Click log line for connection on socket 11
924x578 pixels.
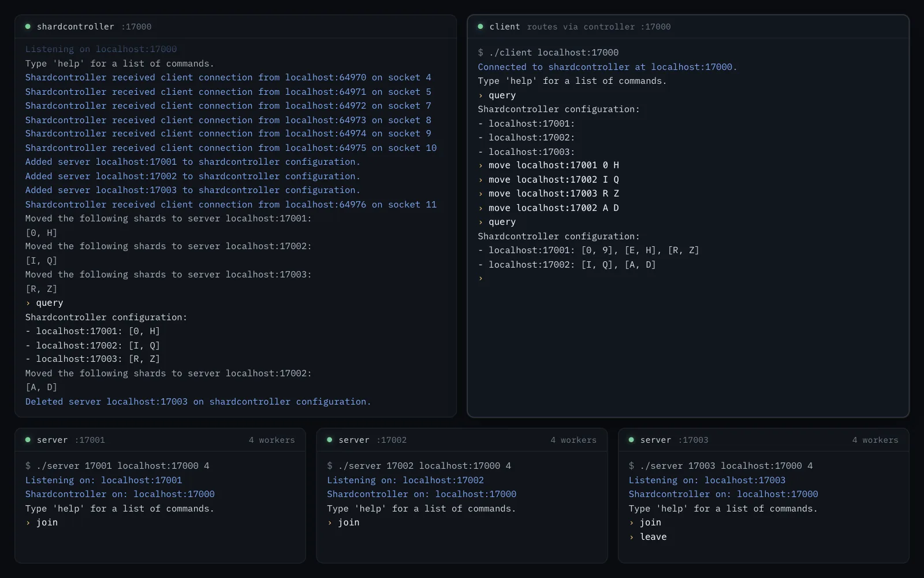(231, 205)
